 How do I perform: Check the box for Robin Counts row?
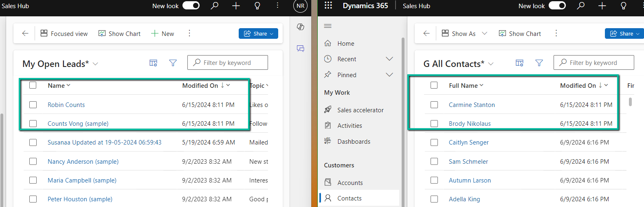point(33,105)
